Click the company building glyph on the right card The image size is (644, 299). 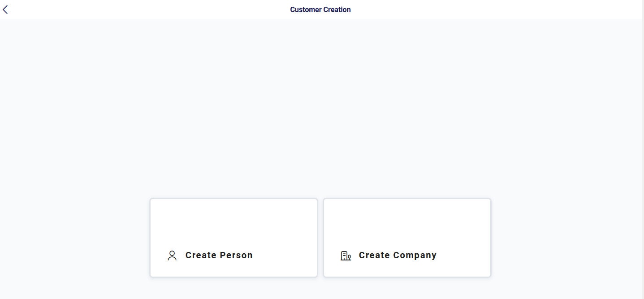coord(346,256)
